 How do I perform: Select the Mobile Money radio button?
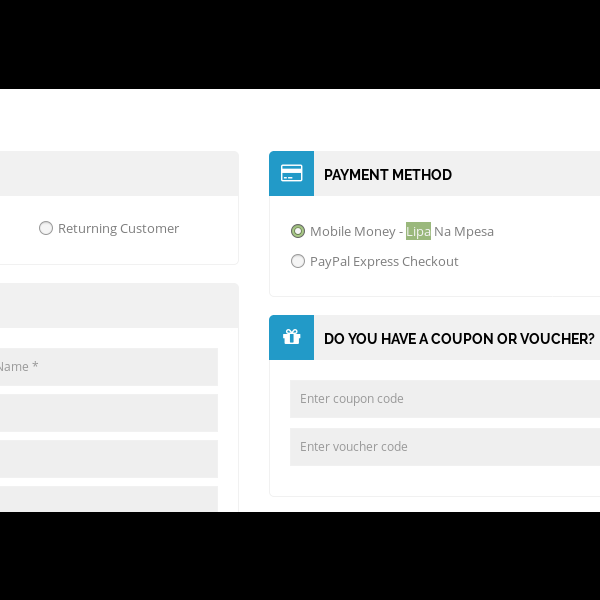pyautogui.click(x=298, y=231)
